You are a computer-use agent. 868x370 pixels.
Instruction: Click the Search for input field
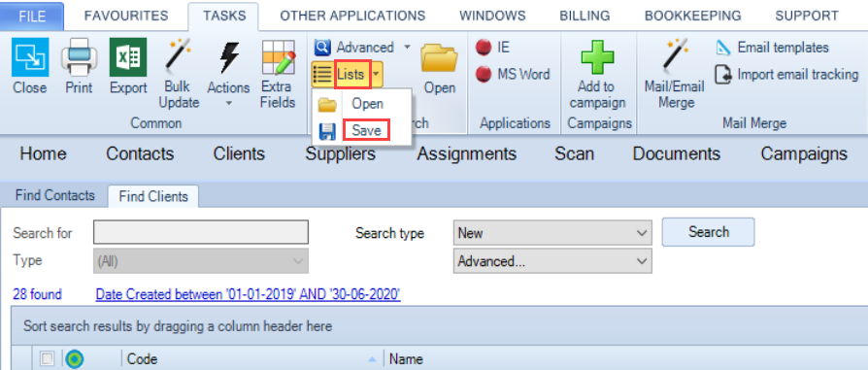200,233
